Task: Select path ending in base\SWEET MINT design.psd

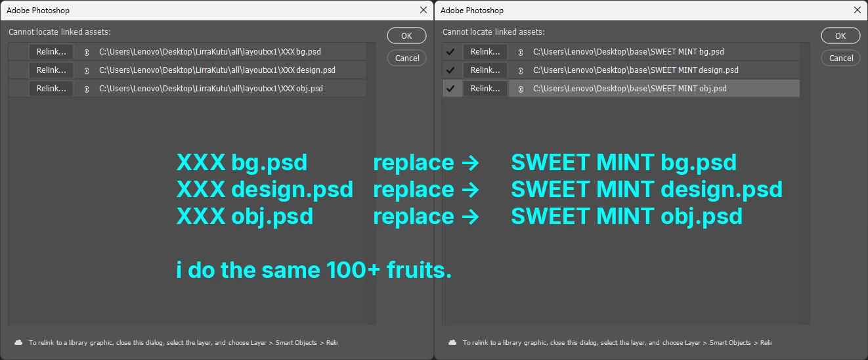Action: tap(636, 70)
